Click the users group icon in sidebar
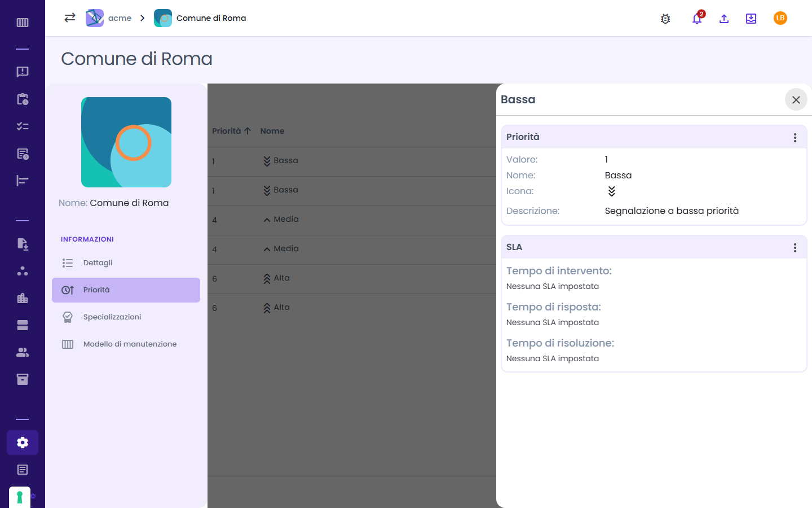Viewport: 812px width, 508px height. 23,352
